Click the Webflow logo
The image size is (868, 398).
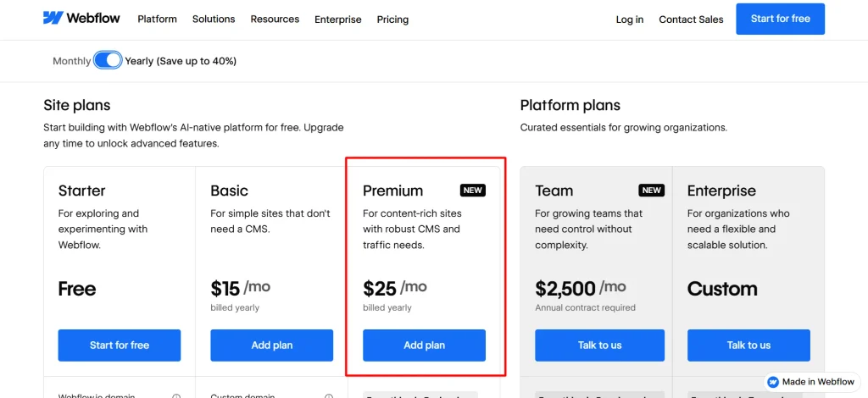click(81, 19)
